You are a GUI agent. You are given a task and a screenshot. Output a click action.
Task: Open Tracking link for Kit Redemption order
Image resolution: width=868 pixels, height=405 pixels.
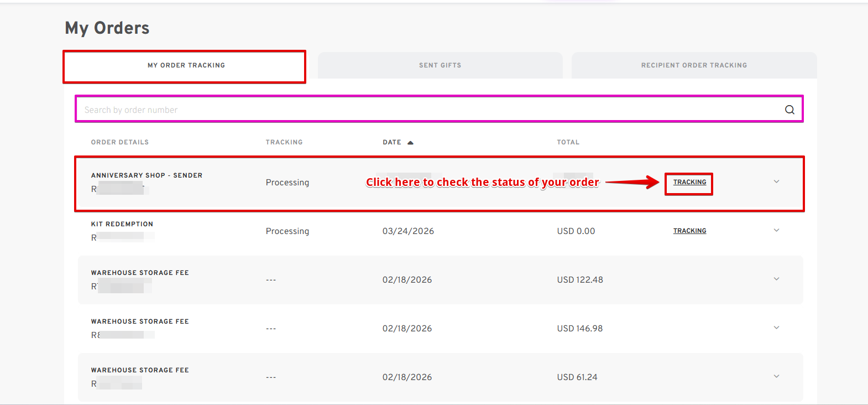[x=689, y=231]
